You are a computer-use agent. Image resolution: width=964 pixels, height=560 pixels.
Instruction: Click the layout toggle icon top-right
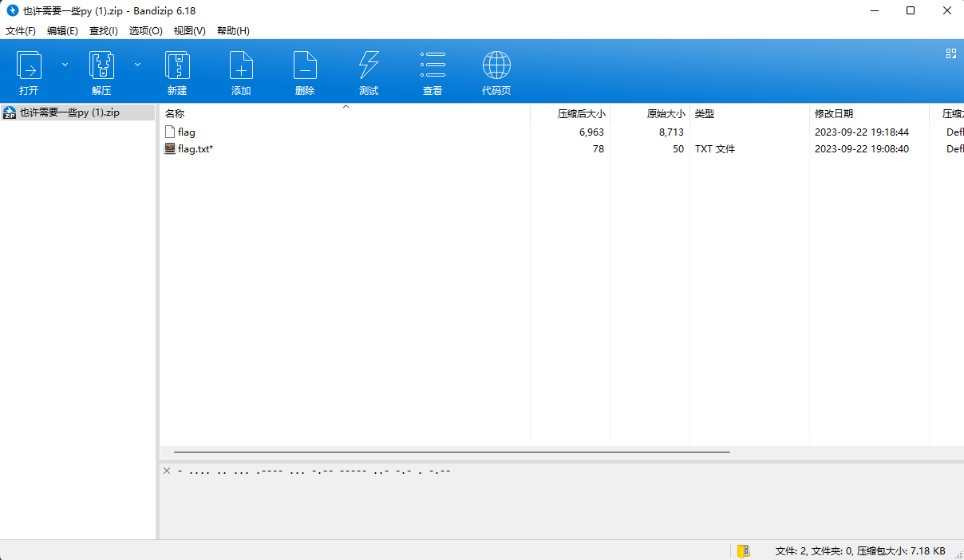950,53
